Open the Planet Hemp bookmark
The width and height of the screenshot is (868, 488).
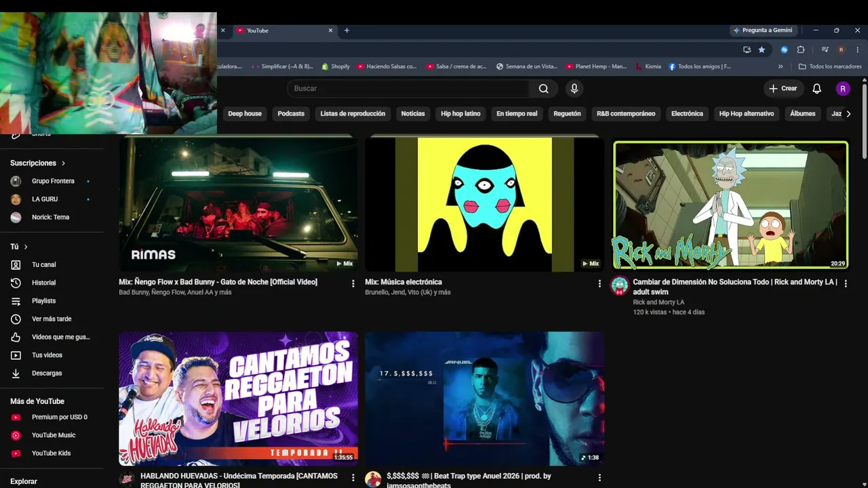tap(596, 66)
